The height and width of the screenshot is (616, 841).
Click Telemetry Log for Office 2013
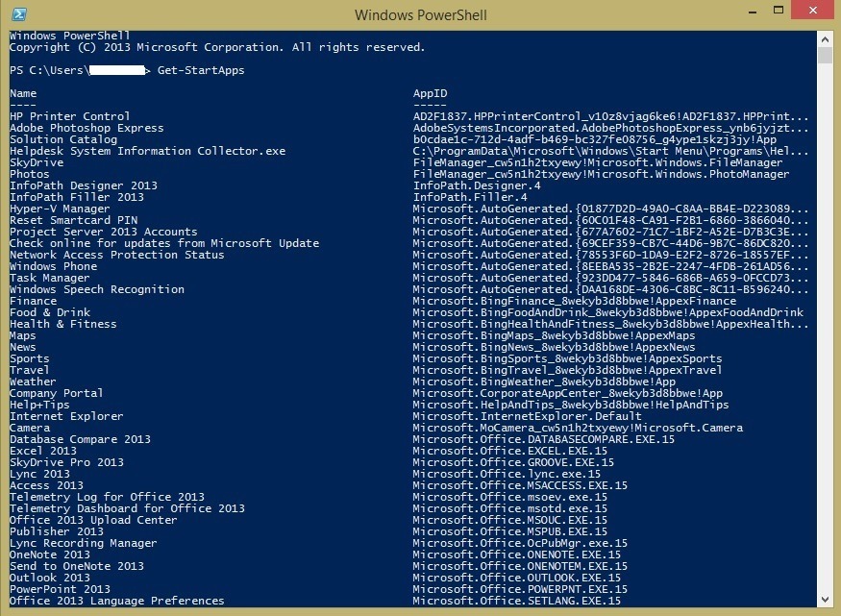click(108, 497)
